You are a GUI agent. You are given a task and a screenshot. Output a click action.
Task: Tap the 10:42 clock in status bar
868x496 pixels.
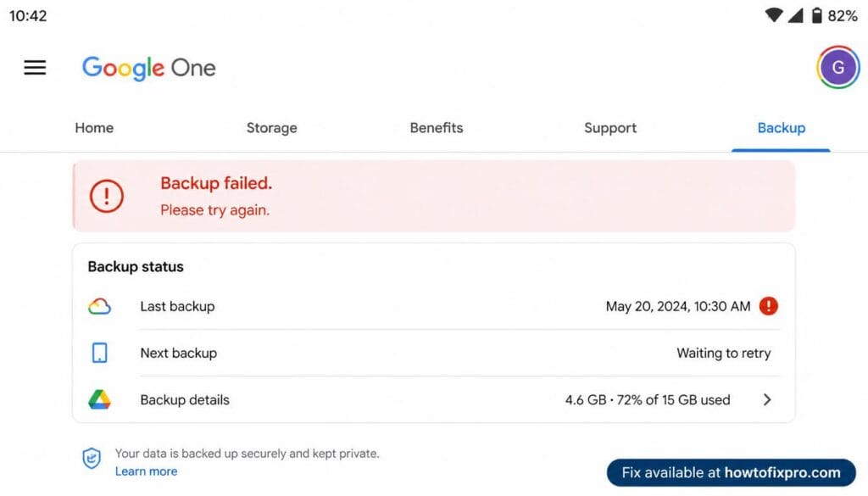(28, 15)
